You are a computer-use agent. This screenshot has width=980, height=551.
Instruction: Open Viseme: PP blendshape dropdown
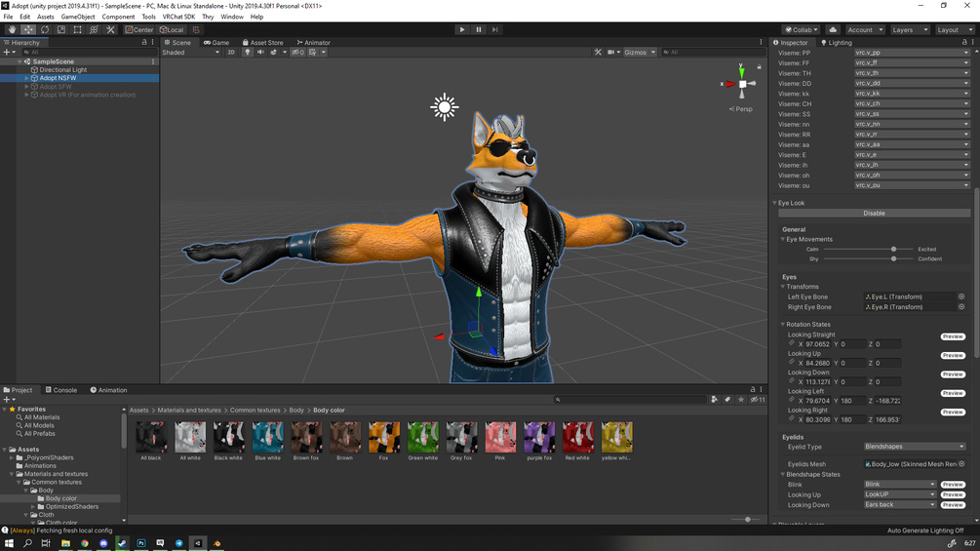point(912,53)
